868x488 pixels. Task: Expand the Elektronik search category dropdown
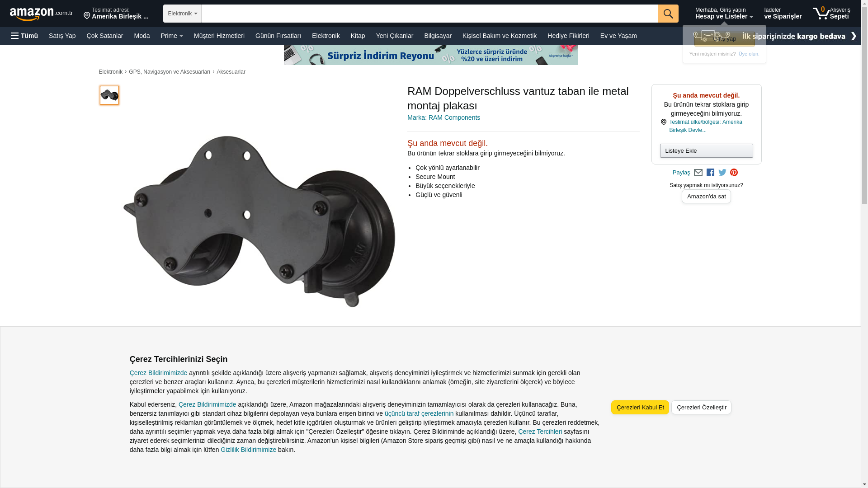click(182, 14)
